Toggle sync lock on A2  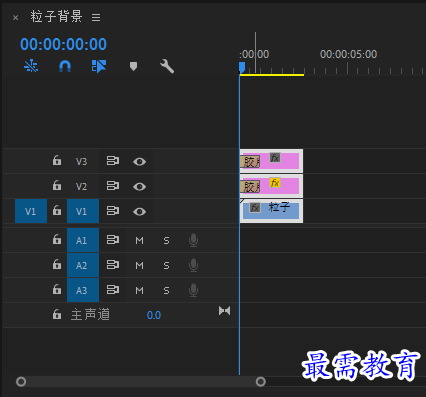click(113, 265)
